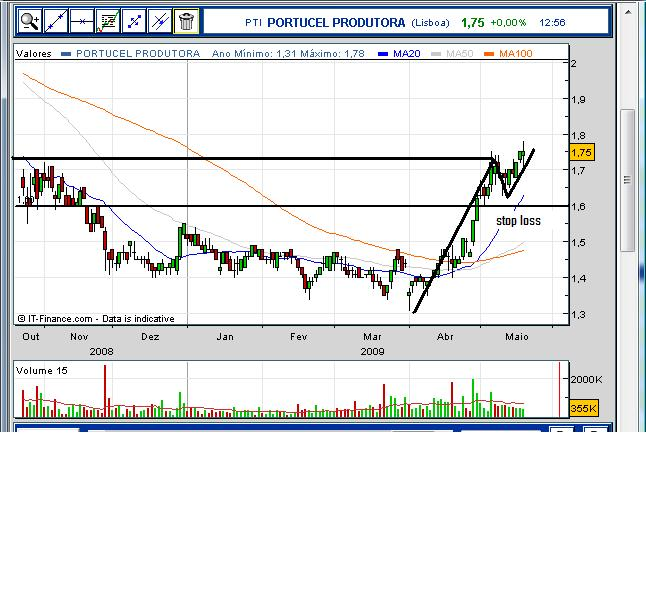Click the 2009 year label
Image resolution: width=646 pixels, height=601 pixels.
372,351
